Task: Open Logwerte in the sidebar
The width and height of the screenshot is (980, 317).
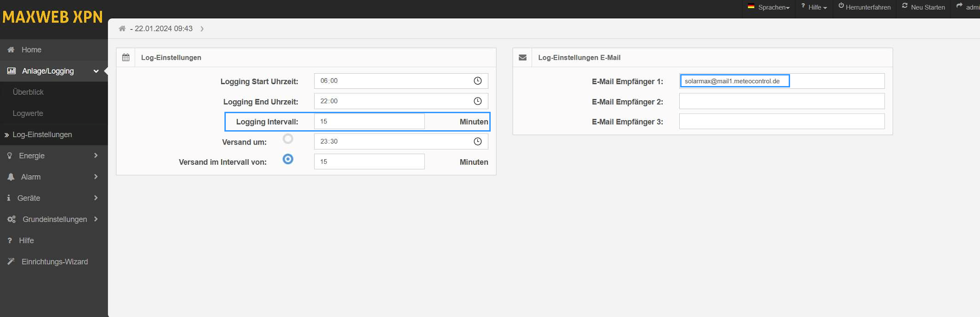Action: pos(28,114)
